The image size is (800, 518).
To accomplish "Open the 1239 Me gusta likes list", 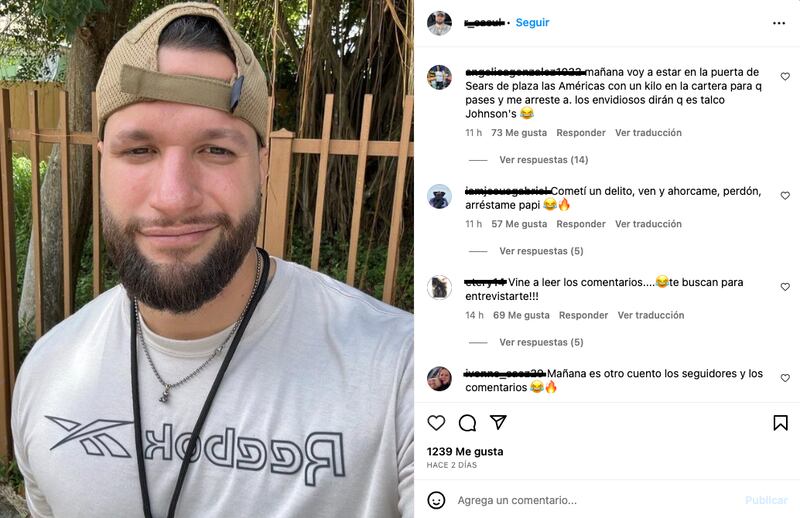I will tap(465, 452).
